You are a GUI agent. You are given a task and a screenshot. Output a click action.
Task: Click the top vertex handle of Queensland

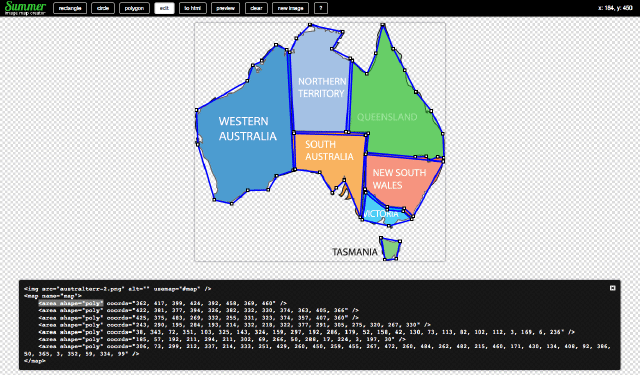pos(383,25)
